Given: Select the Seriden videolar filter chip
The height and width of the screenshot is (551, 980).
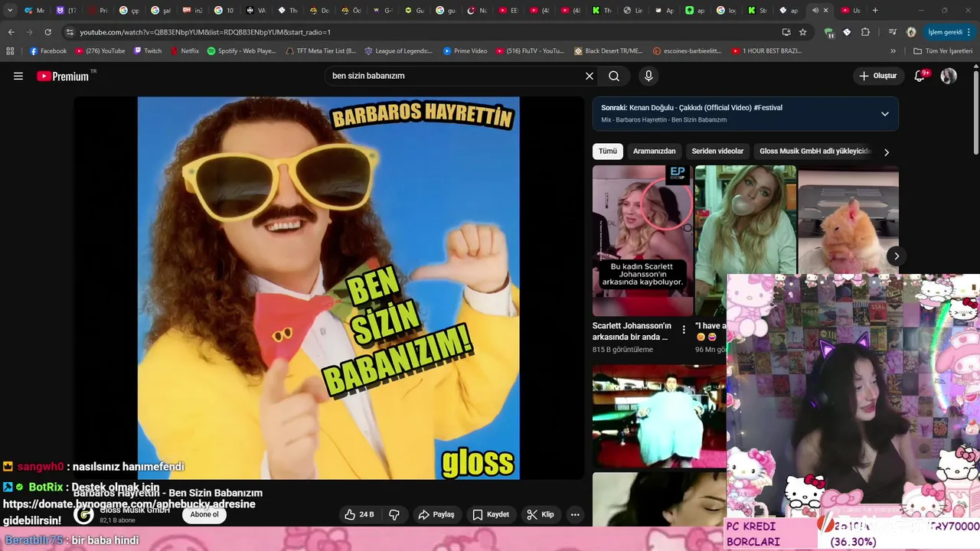Looking at the screenshot, I should coord(717,152).
